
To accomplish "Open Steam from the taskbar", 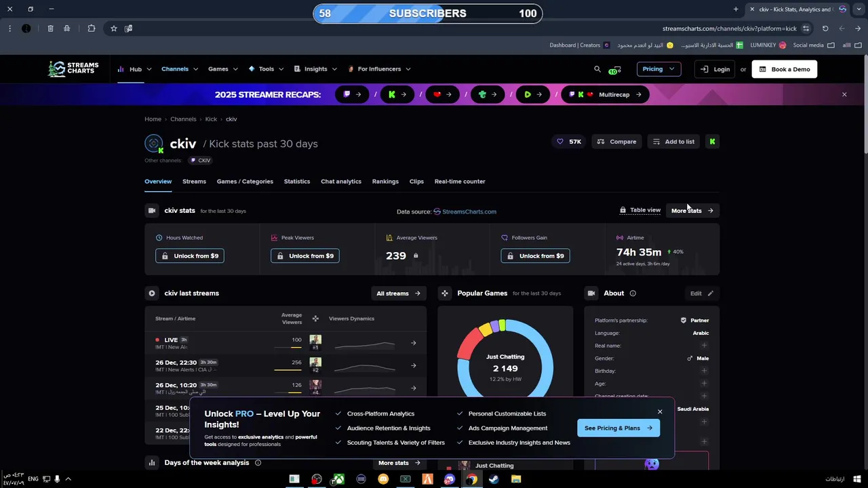I will 494,479.
